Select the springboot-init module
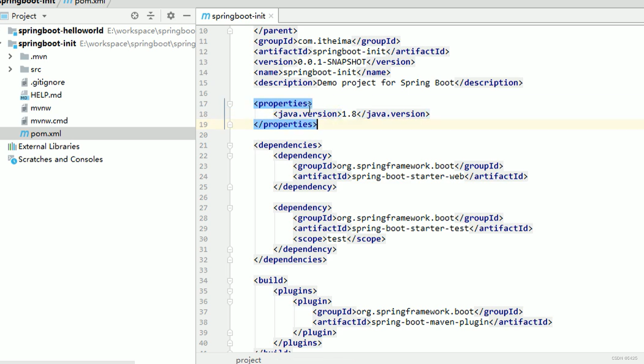Screen dimensions: 644x364 click(x=47, y=43)
